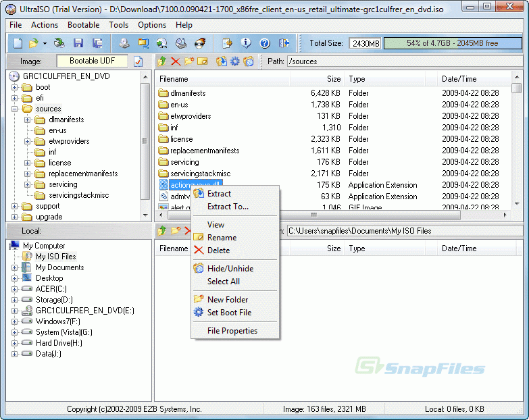Open the Bootable menu
The width and height of the screenshot is (529, 420).
coord(83,25)
